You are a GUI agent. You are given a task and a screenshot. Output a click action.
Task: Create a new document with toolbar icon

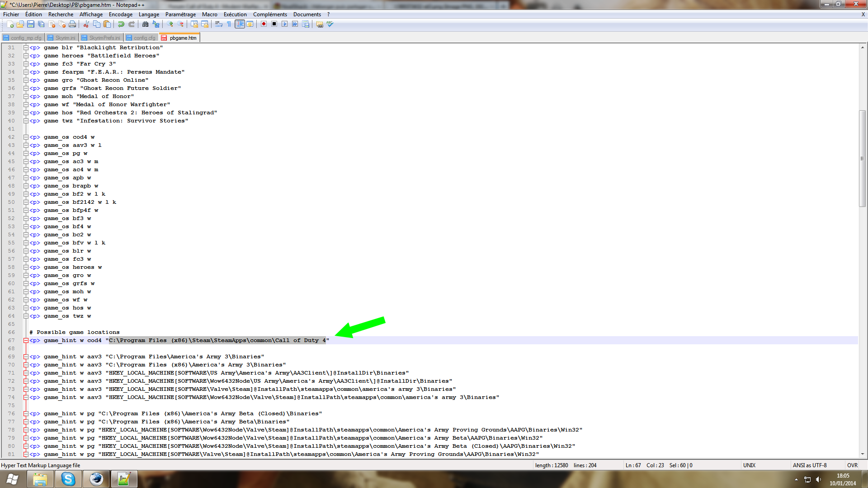pyautogui.click(x=10, y=24)
